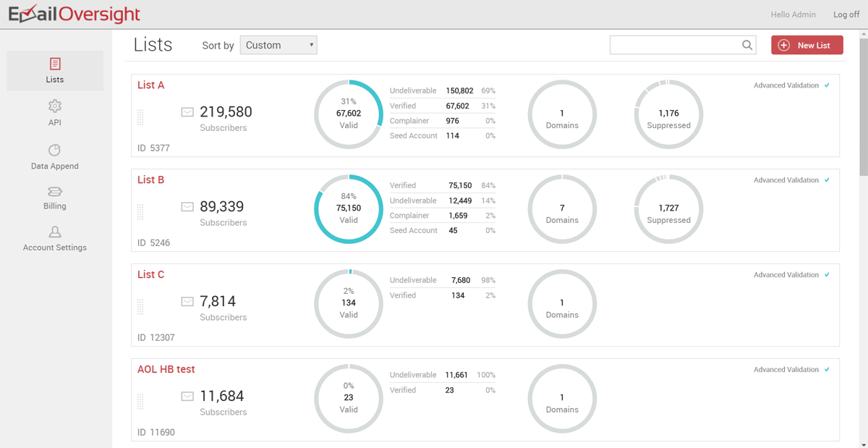Open the Data Append section
Screen dimensions: 868x448
pyautogui.click(x=54, y=157)
